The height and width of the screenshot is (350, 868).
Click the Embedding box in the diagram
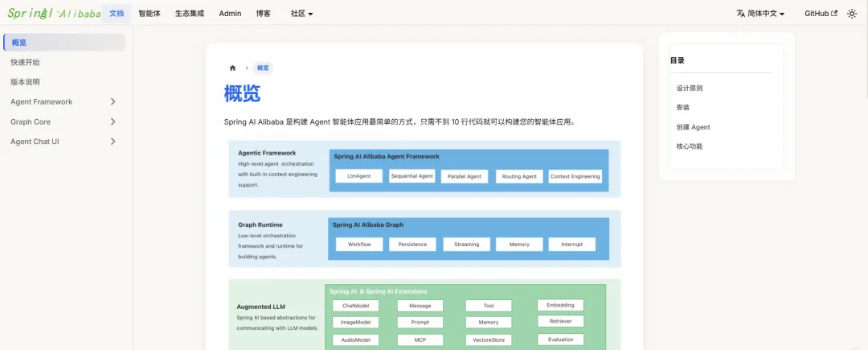point(560,305)
